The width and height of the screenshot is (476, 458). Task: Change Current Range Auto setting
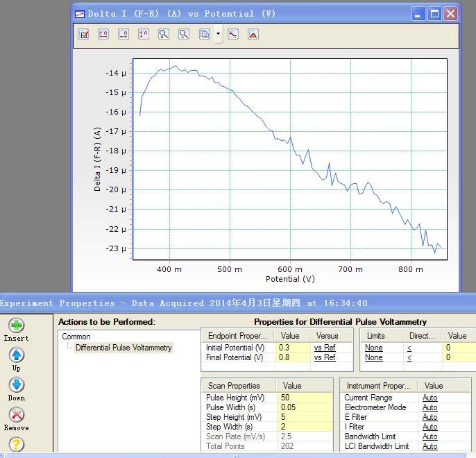430,398
